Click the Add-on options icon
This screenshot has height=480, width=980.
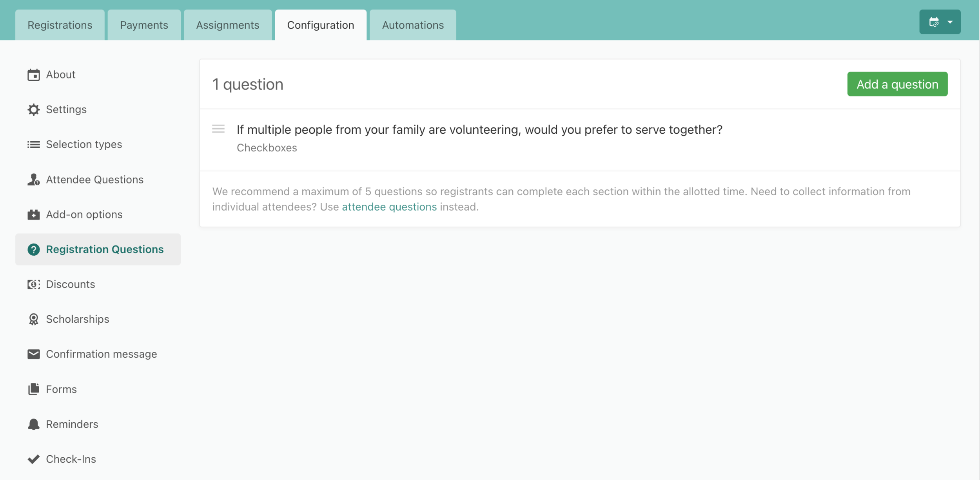[34, 215]
